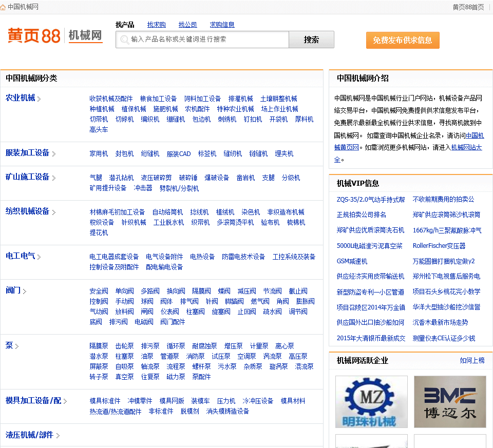The image size is (493, 448).
Task: Expand arrow next to 模具加工设备/配
Action: point(65,401)
